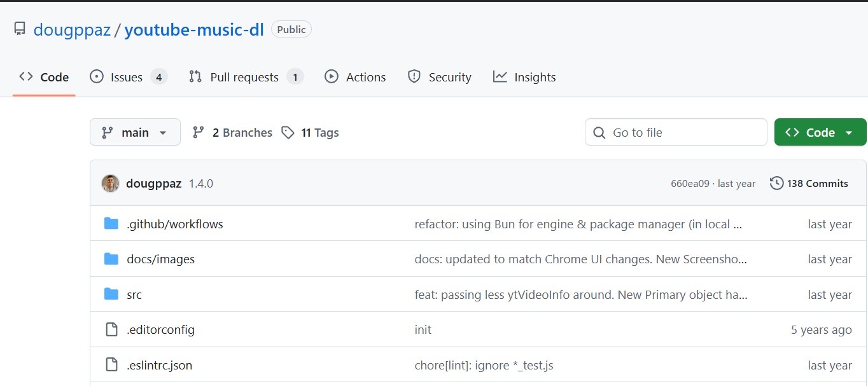Screen dimensions: 868x386
Task: Click the tag icon next to 11 Tags
Action: click(288, 132)
